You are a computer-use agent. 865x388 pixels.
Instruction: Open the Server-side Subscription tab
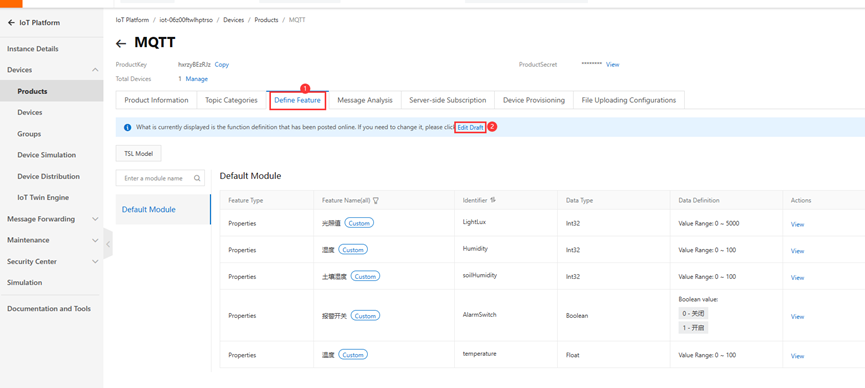447,100
